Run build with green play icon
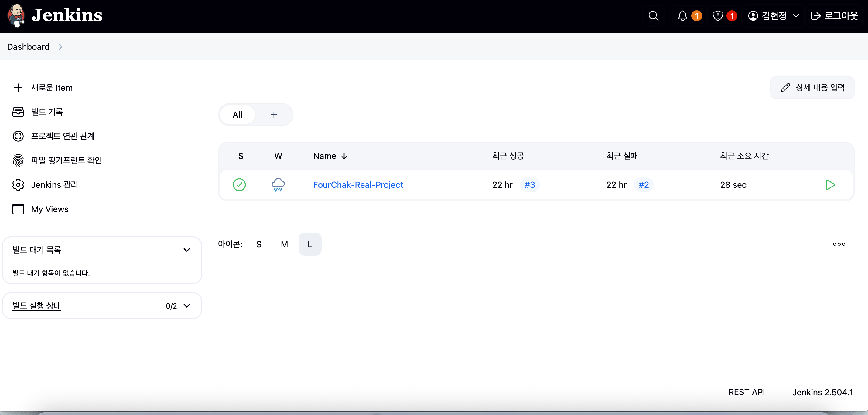The height and width of the screenshot is (415, 868). tap(830, 185)
